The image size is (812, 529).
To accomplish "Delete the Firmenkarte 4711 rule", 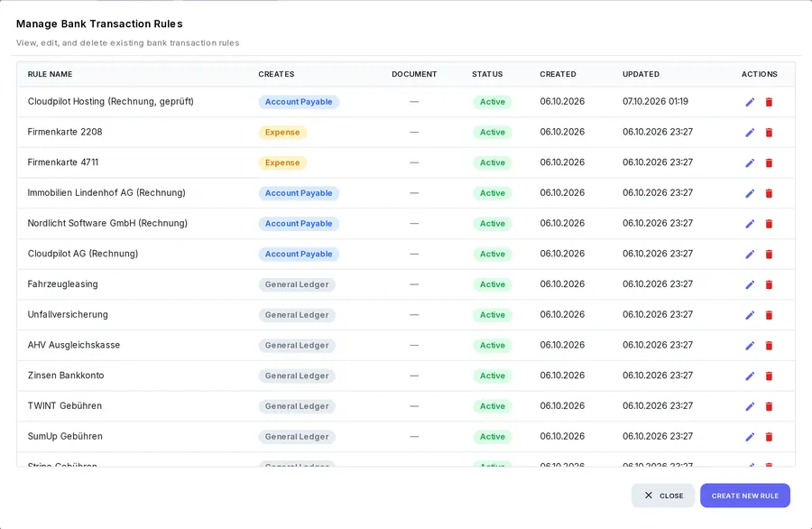I will coord(769,163).
